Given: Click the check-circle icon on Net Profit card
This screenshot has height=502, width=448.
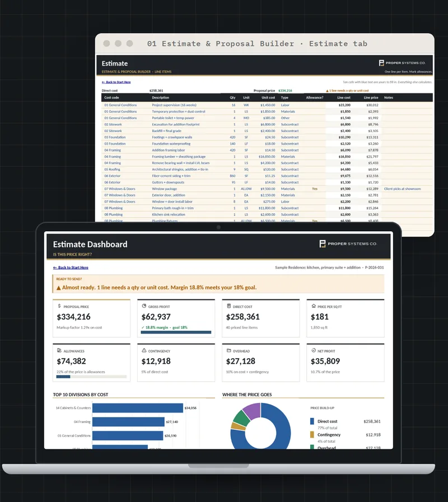Looking at the screenshot, I should click(314, 350).
